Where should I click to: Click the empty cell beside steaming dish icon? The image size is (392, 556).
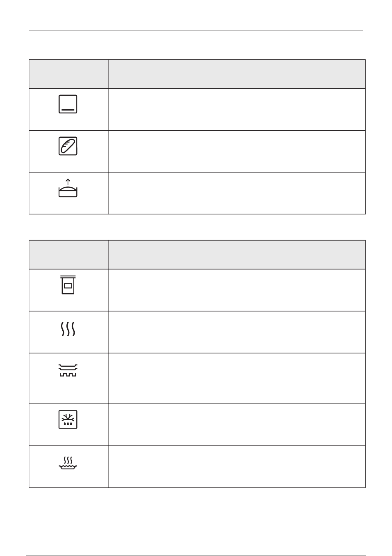pyautogui.click(x=237, y=466)
